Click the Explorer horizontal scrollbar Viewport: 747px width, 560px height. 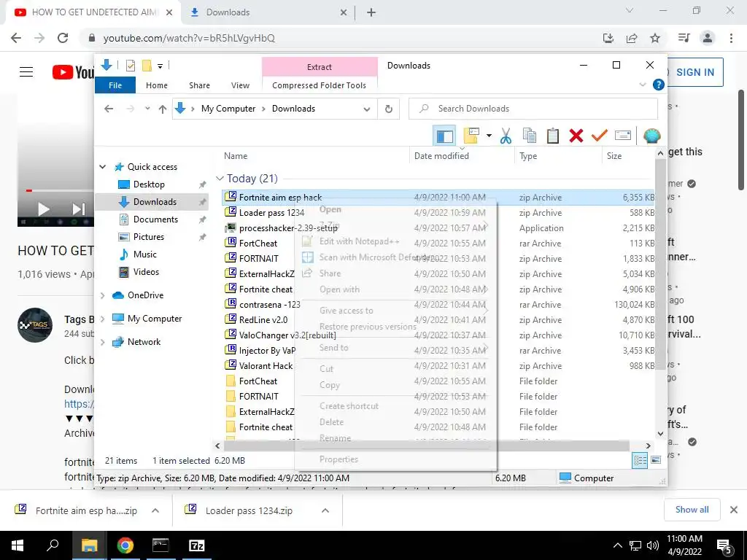[x=427, y=446]
